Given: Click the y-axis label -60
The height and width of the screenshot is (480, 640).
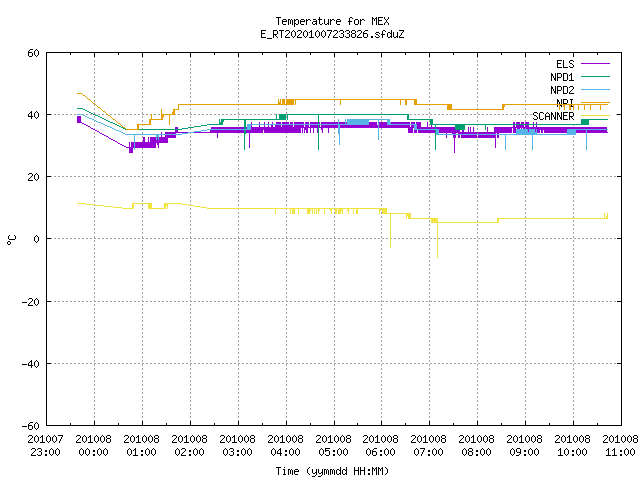Looking at the screenshot, I should click(x=31, y=426).
